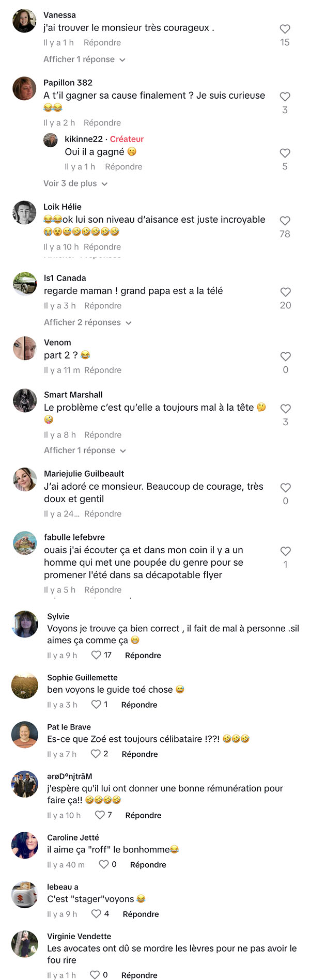Image resolution: width=310 pixels, height=980 pixels.
Task: Like Vanessa's comment with the heart icon
Action: tap(285, 29)
